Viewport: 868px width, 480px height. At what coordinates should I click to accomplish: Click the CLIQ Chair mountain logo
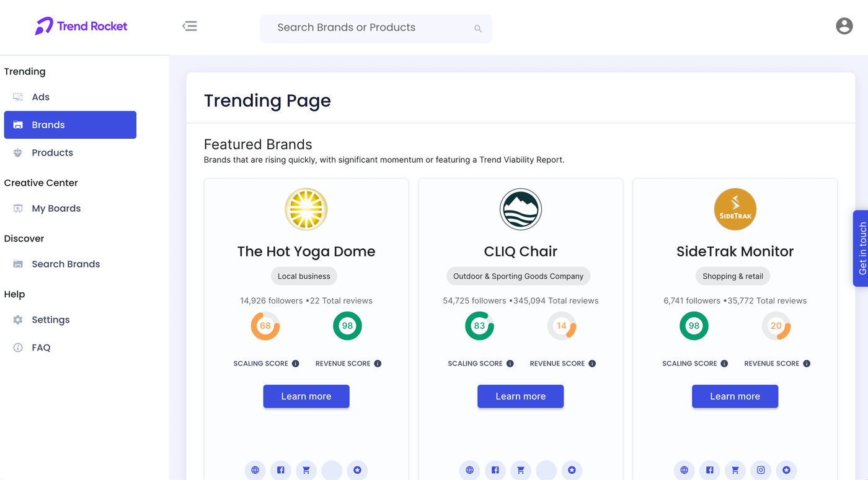click(521, 209)
